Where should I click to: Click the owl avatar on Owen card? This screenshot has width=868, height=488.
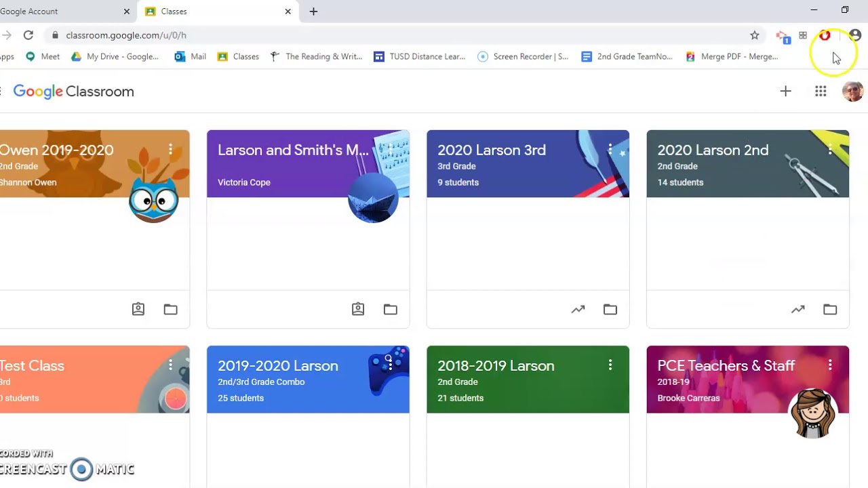[x=154, y=197]
